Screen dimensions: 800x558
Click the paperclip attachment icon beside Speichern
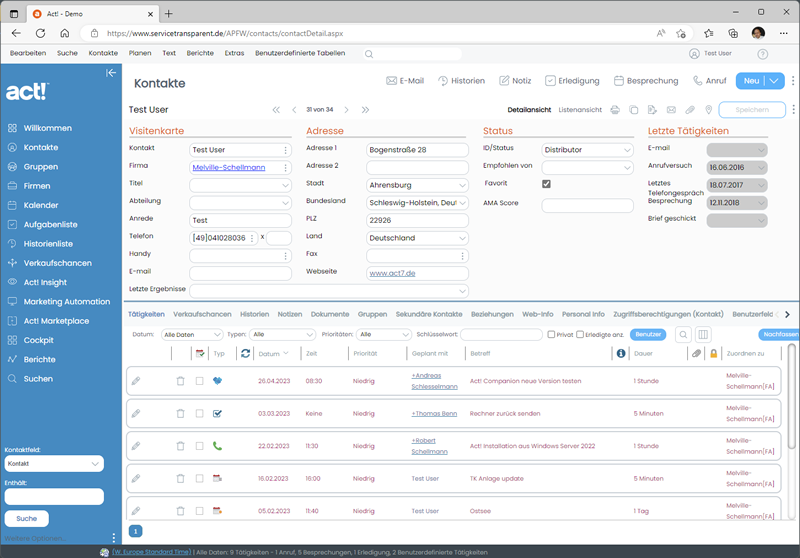[689, 110]
